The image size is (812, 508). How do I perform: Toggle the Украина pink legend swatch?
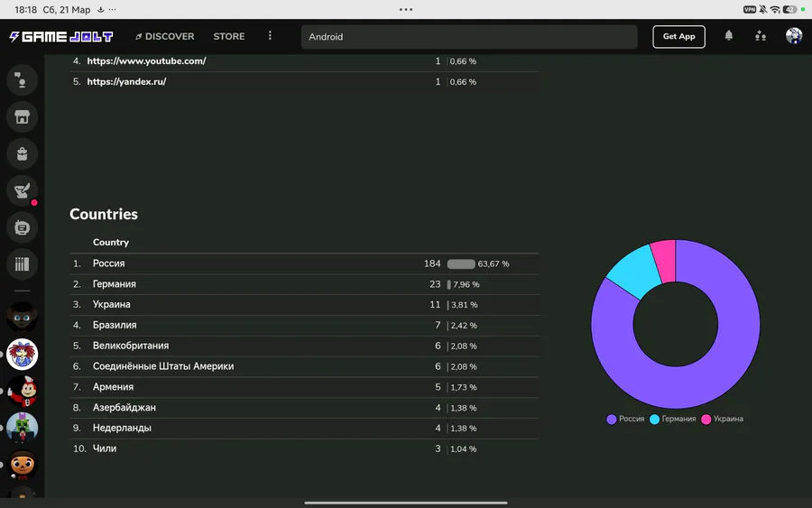click(706, 419)
